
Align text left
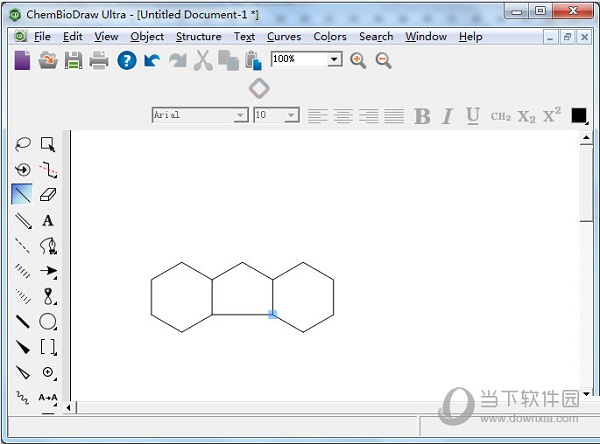pyautogui.click(x=318, y=116)
